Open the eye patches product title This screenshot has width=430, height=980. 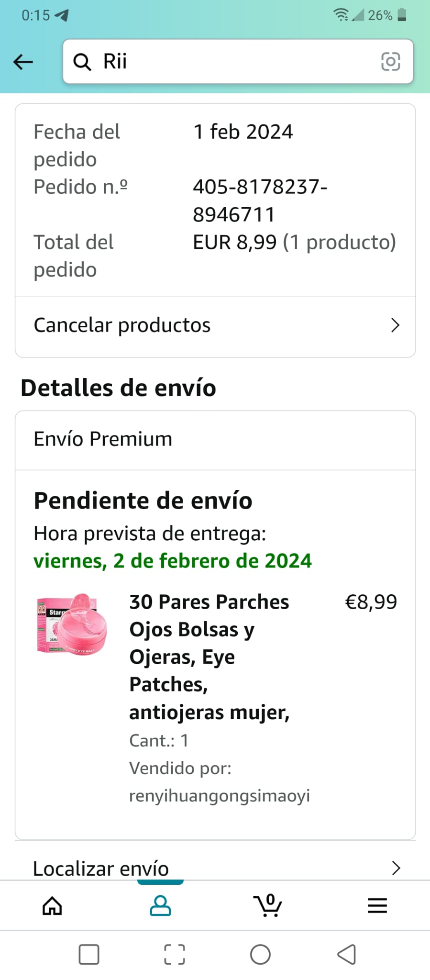tap(209, 657)
